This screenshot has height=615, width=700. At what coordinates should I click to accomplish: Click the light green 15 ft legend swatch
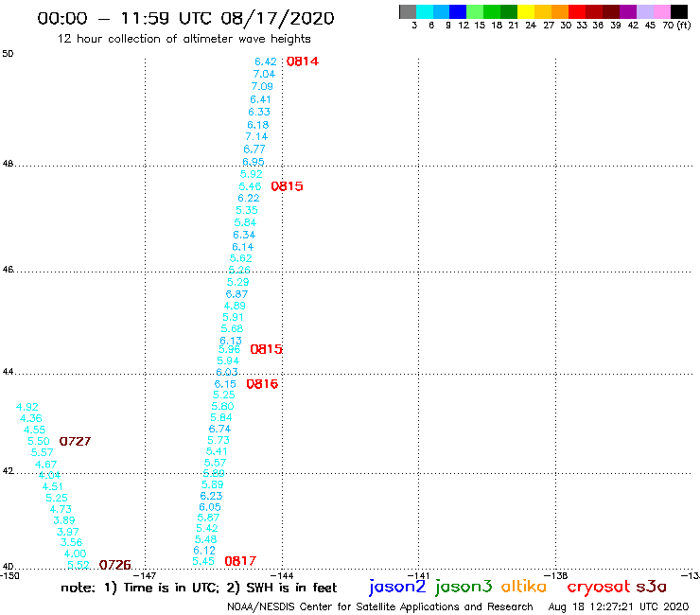[x=475, y=11]
